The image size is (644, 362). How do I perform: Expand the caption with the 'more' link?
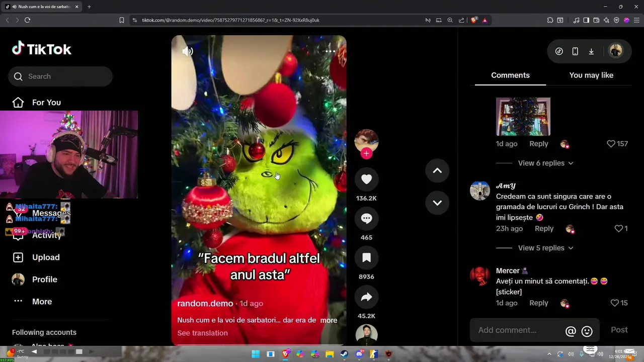point(329,320)
